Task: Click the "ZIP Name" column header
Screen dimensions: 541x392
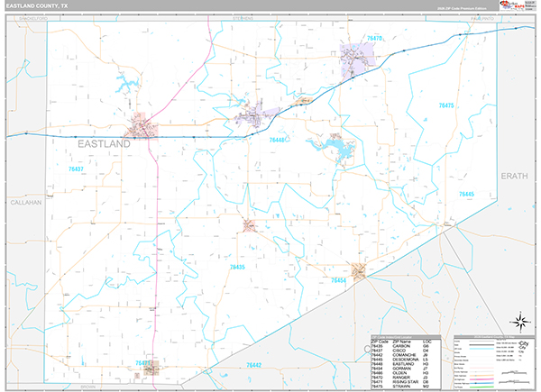Action: (402, 342)
